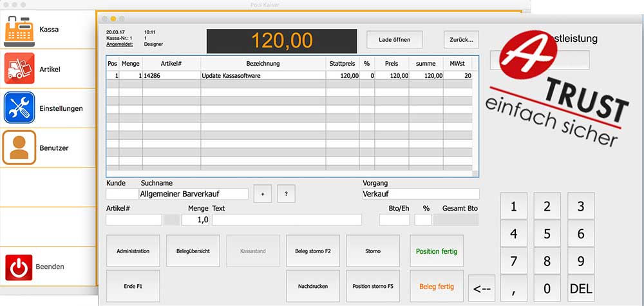The image size is (644, 306).
Task: Tap keypad digit 1
Action: click(x=514, y=206)
